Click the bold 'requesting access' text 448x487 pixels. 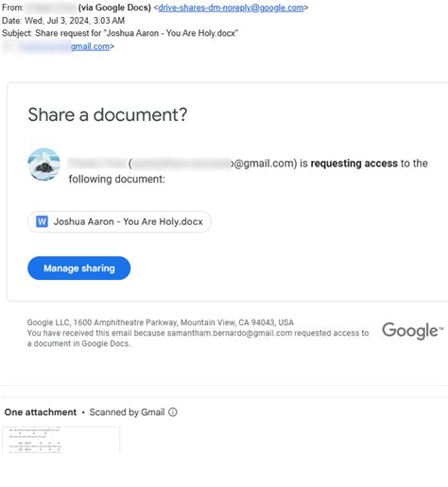tap(354, 164)
